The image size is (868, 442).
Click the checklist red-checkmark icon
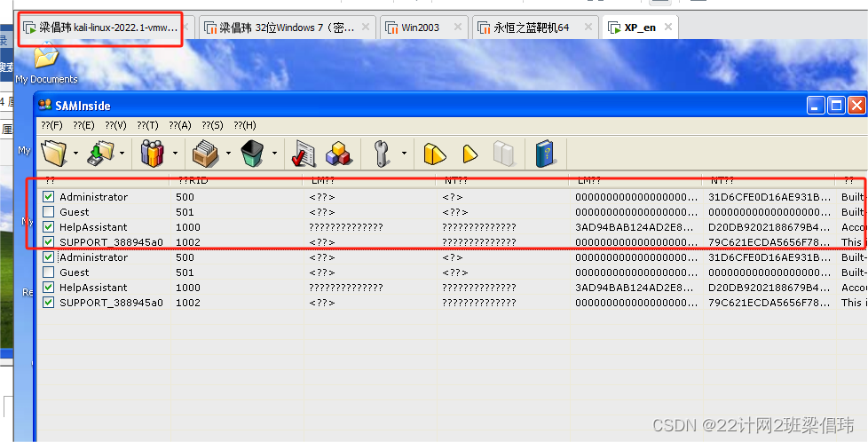pos(304,154)
